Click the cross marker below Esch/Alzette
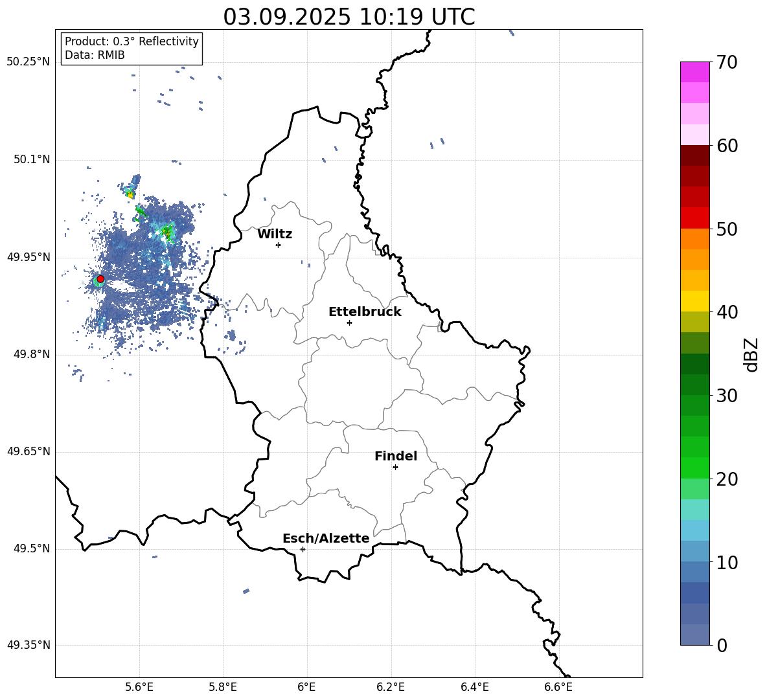This screenshot has height=700, width=767. [x=303, y=549]
